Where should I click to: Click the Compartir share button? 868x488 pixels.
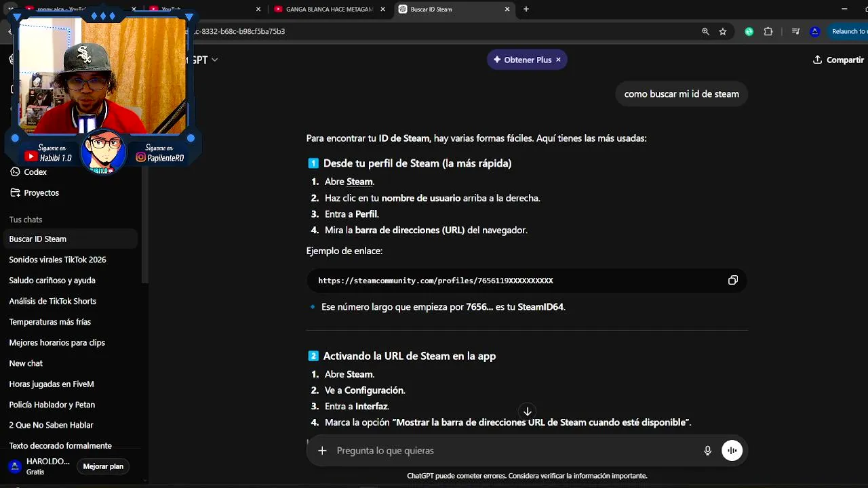click(838, 60)
